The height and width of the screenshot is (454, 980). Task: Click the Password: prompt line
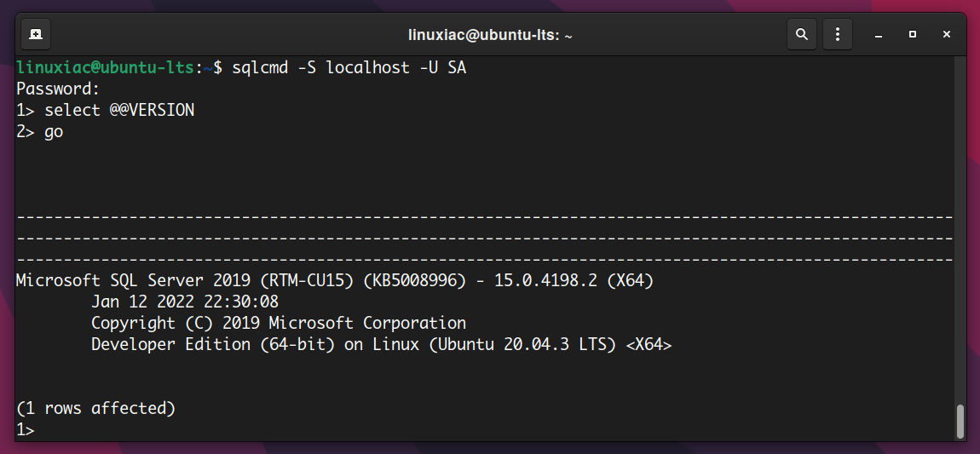pos(58,89)
